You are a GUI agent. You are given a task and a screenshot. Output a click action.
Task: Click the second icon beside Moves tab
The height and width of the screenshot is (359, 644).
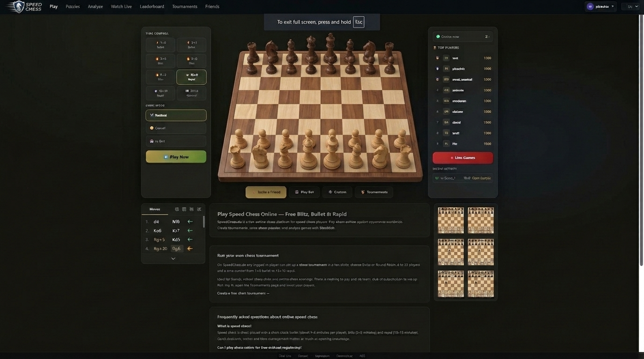184,209
